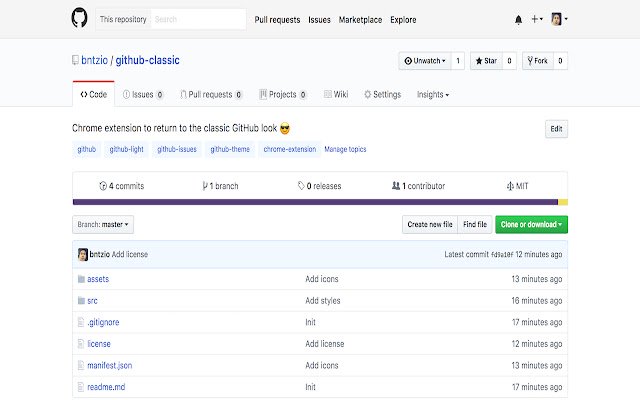Click the bntzio avatar in latest commit row
This screenshot has height=400, width=640.
pyautogui.click(x=83, y=255)
